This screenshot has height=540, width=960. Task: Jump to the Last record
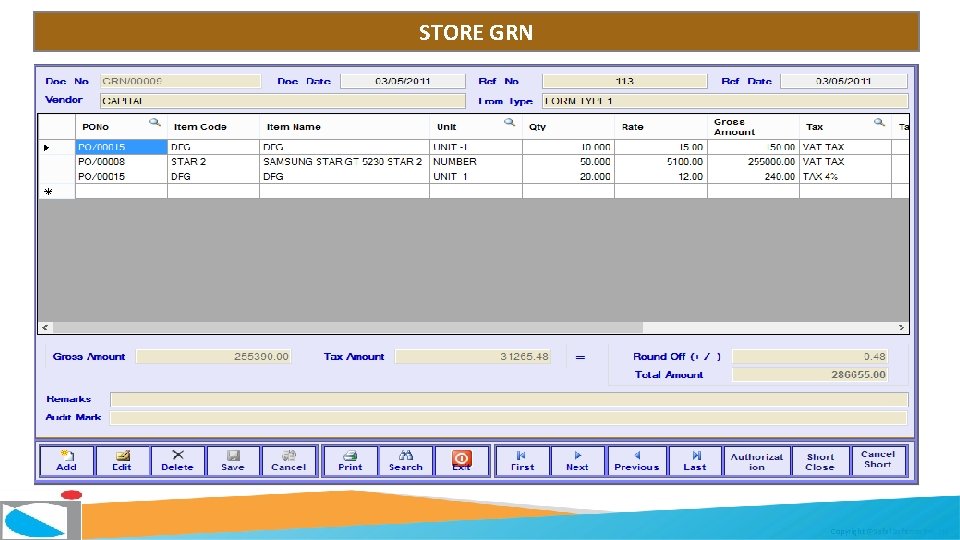[695, 461]
